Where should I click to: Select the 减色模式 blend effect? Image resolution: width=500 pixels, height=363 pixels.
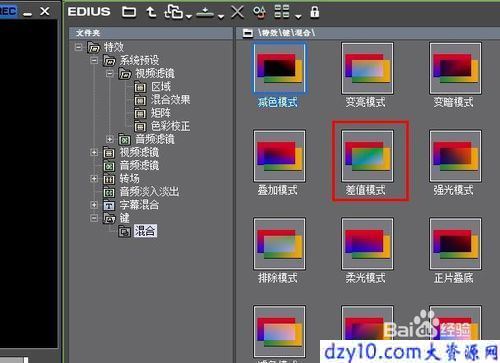coord(279,75)
